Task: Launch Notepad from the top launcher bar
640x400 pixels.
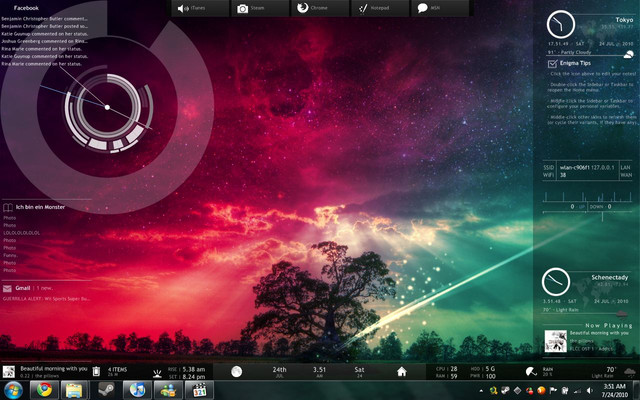Action: [x=380, y=8]
